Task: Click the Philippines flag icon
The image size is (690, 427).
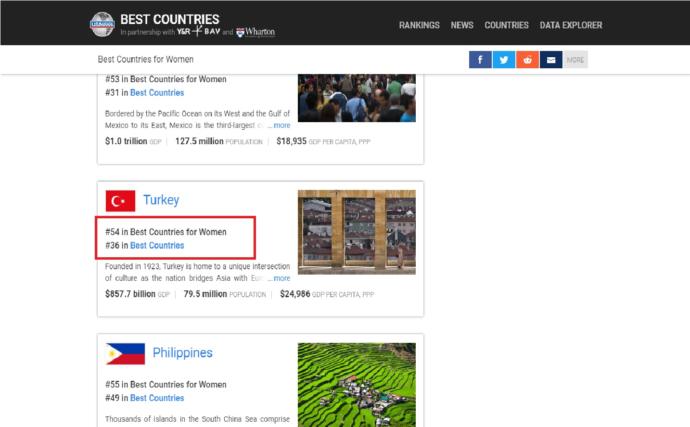Action: 125,353
